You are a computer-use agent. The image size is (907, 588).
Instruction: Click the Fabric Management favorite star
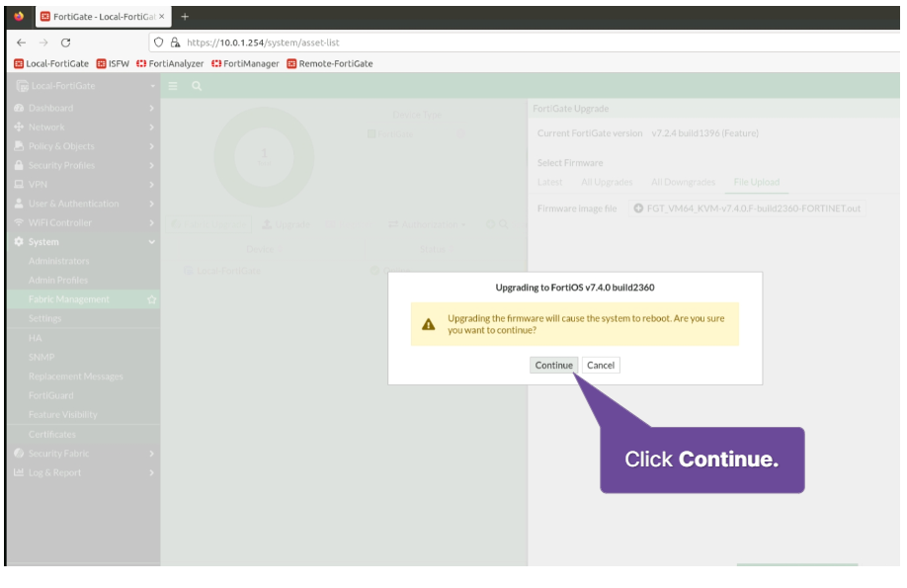tap(151, 299)
